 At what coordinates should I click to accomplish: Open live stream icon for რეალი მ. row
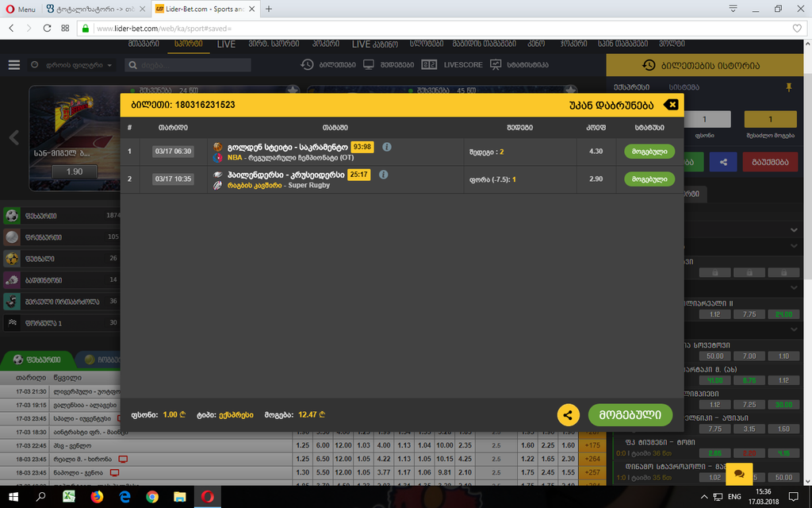(x=123, y=460)
